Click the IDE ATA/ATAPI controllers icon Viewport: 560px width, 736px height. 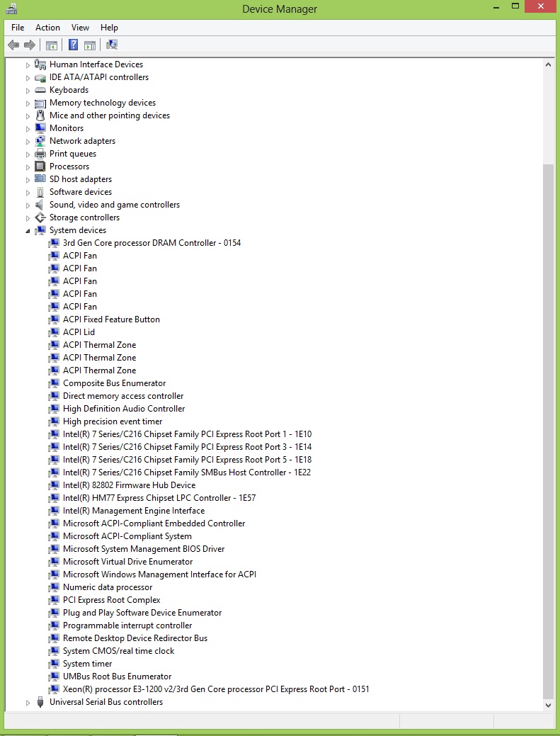coord(40,77)
